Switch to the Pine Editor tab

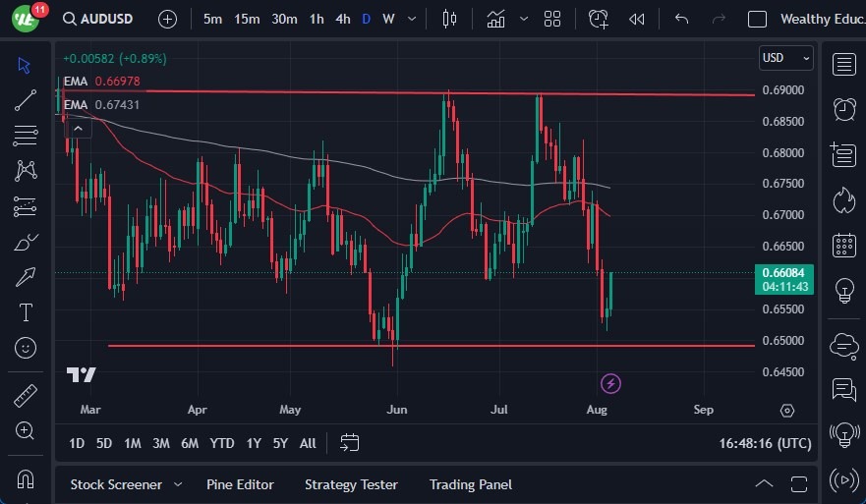click(240, 484)
